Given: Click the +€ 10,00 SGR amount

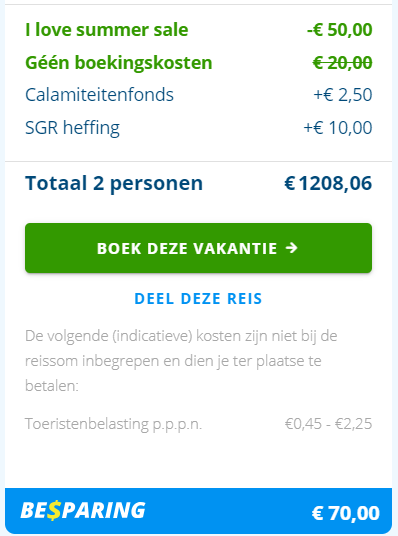Looking at the screenshot, I should coord(338,128).
